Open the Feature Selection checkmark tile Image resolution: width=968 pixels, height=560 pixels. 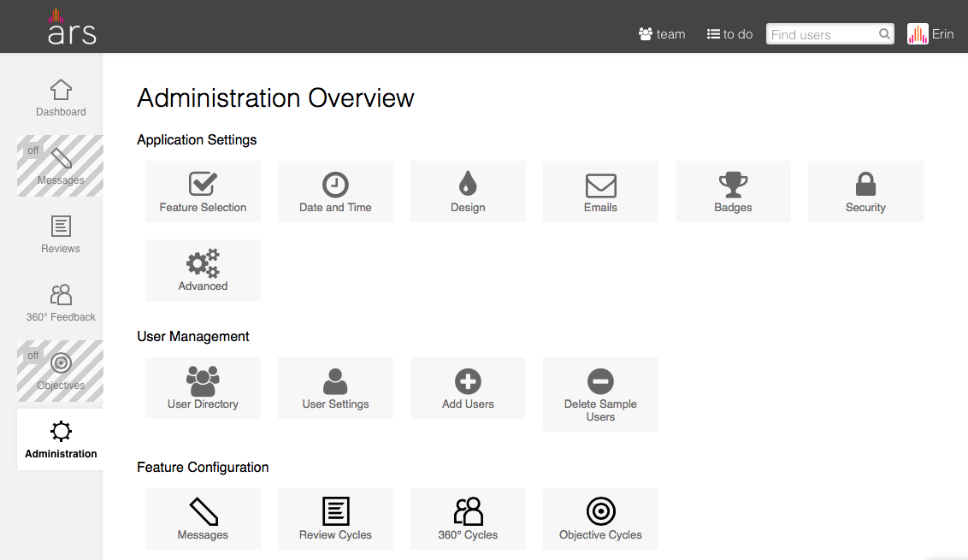(203, 192)
